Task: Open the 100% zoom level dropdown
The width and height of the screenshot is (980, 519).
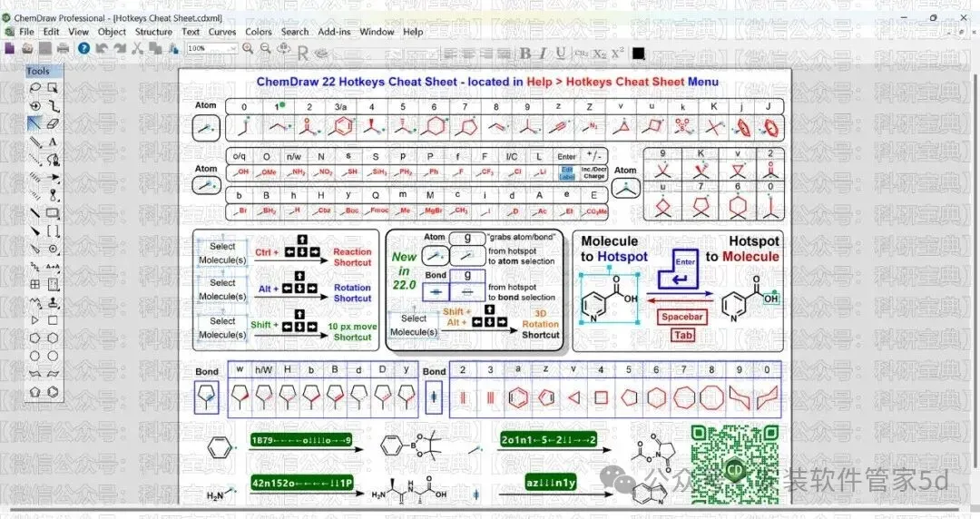Action: pyautogui.click(x=232, y=49)
